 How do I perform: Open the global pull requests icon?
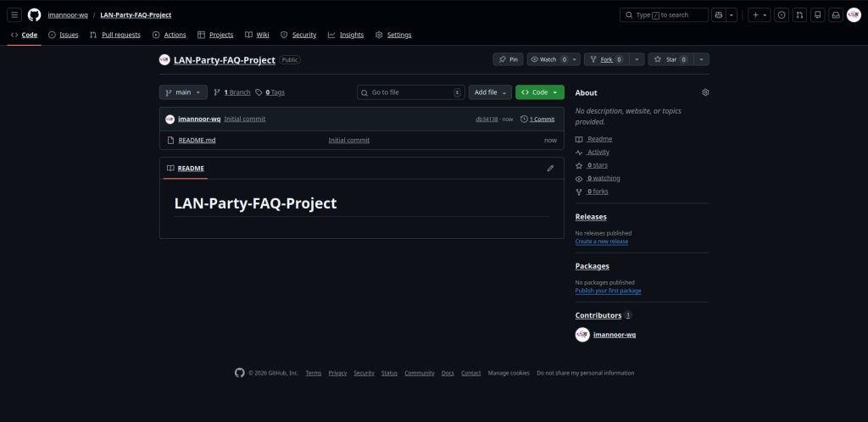pyautogui.click(x=799, y=14)
